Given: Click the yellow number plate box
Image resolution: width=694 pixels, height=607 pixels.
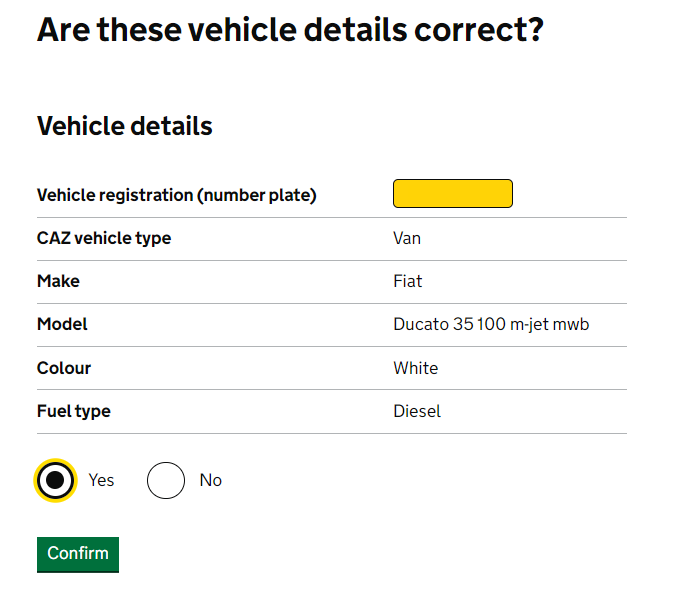Looking at the screenshot, I should click(452, 194).
